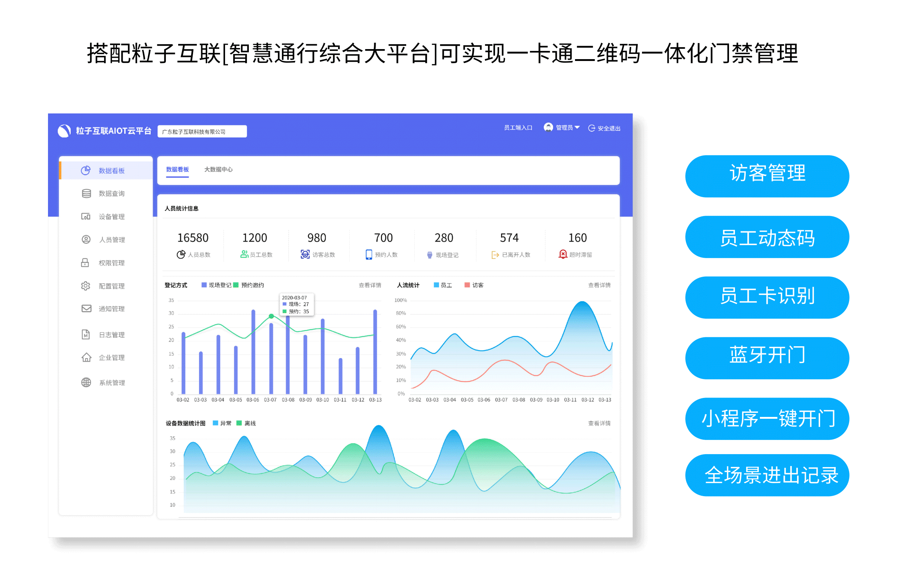This screenshot has height=588, width=899.
Task: Click the 980 访客总数 value
Action: (x=317, y=238)
